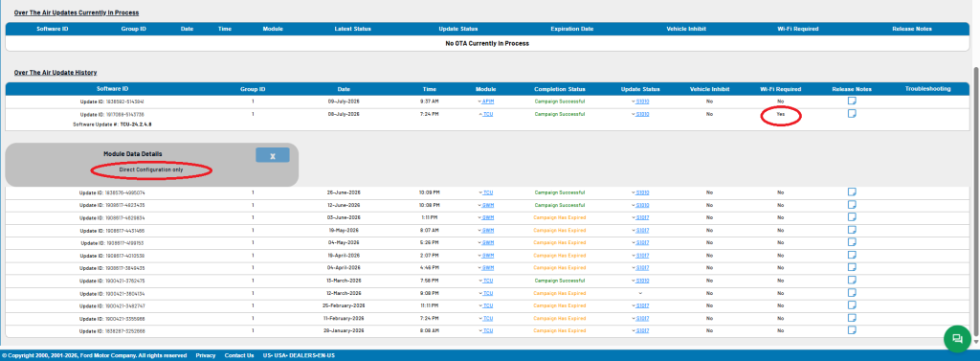Expand update status chevron for 12-March-2026 row
980x361 pixels.
click(640, 293)
